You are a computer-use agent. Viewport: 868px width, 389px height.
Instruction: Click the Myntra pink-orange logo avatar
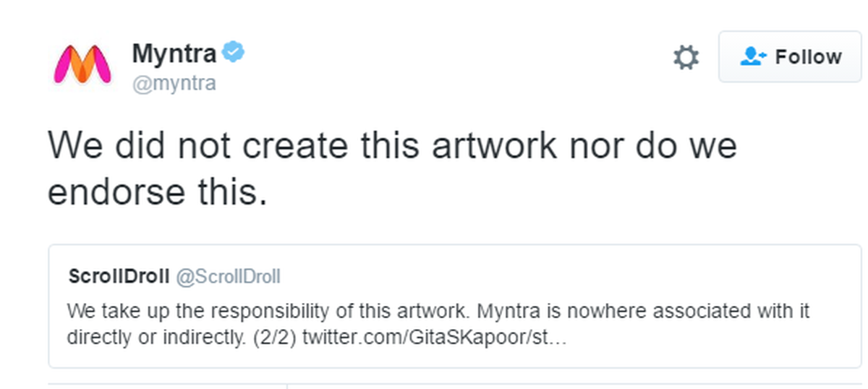82,64
